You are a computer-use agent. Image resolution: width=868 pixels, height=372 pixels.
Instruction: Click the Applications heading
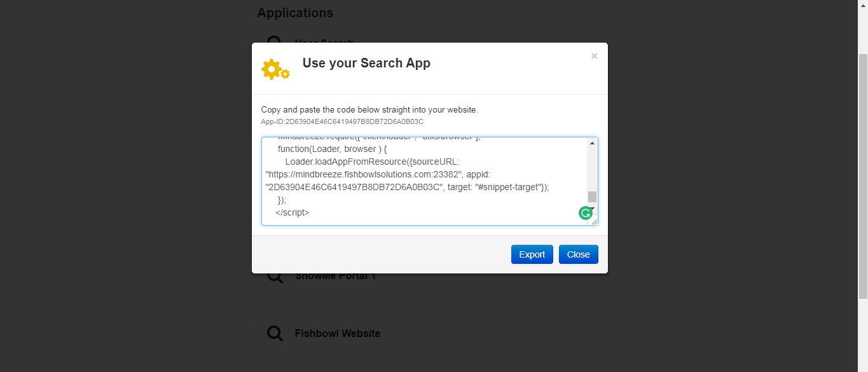(295, 13)
